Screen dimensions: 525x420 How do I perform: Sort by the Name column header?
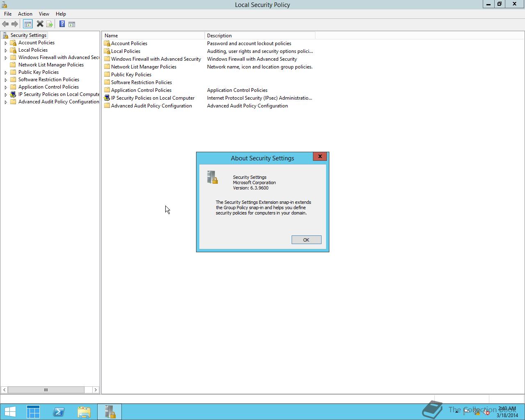tap(153, 36)
